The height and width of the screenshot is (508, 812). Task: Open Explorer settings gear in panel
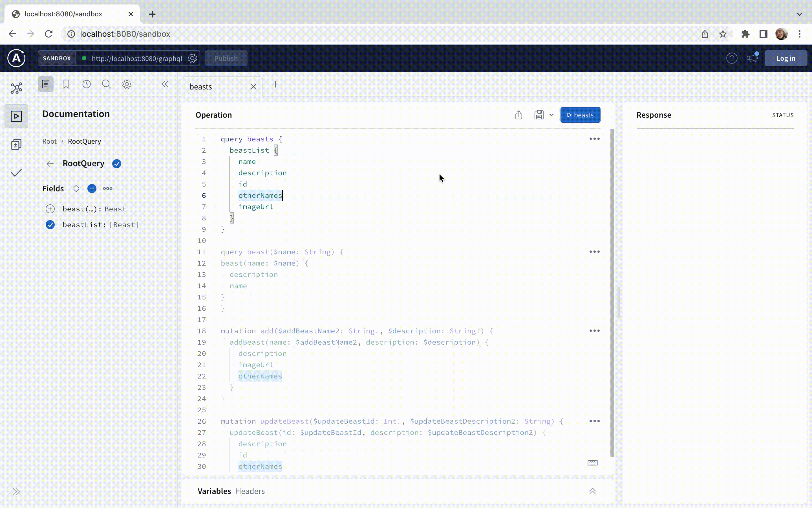tap(127, 84)
